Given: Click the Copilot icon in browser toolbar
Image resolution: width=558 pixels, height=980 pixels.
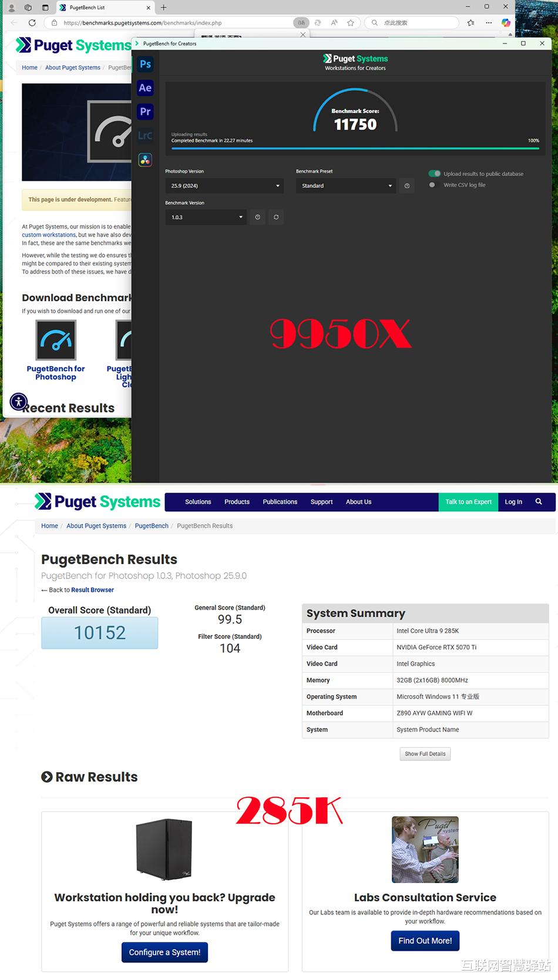Looking at the screenshot, I should point(506,23).
